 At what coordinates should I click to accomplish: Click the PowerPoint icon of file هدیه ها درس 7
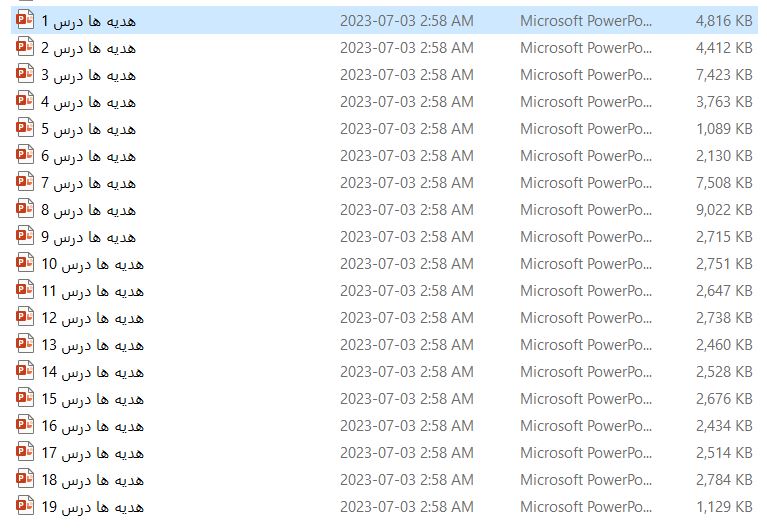click(25, 182)
